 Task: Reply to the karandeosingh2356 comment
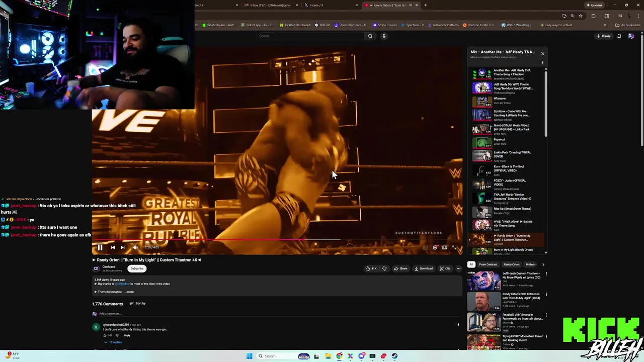127,335
